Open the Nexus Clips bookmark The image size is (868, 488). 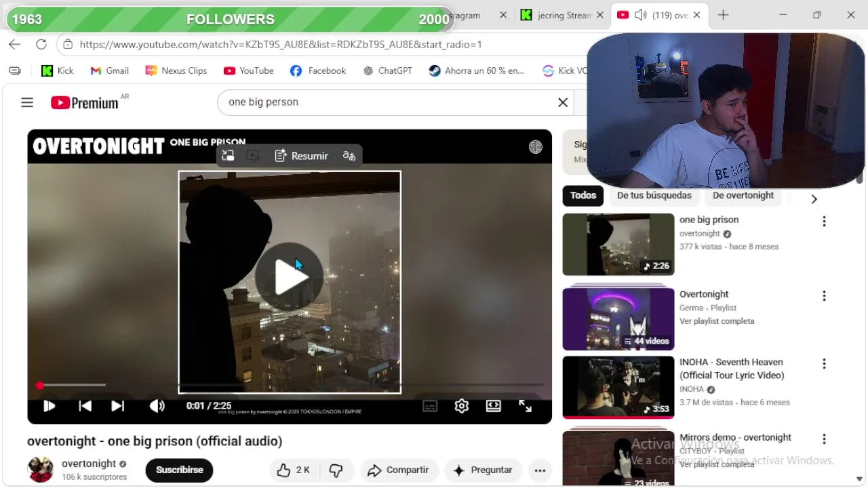(176, 70)
